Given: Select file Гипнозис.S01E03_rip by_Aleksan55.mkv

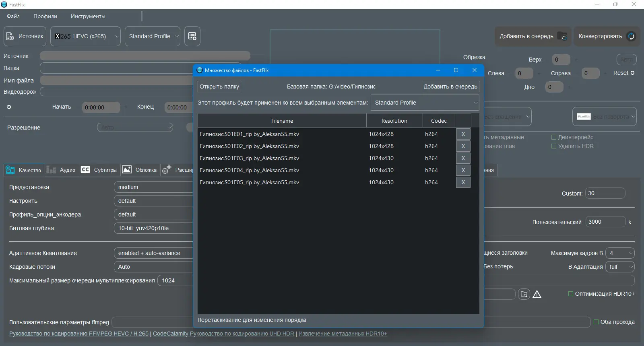Looking at the screenshot, I should click(249, 158).
